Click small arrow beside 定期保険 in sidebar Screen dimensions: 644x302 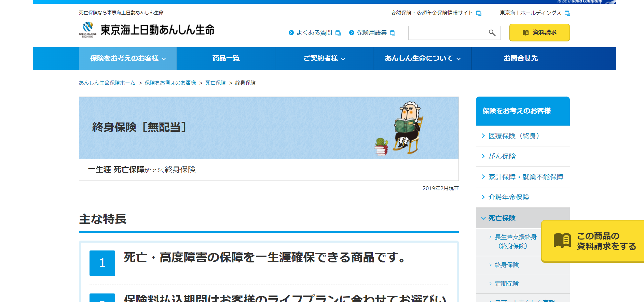[490, 284]
